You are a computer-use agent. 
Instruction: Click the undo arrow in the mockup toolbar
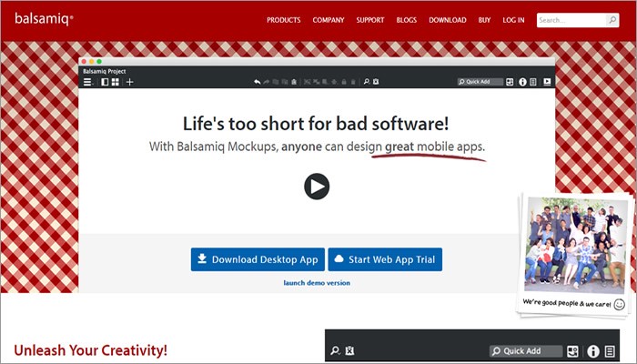coord(258,82)
